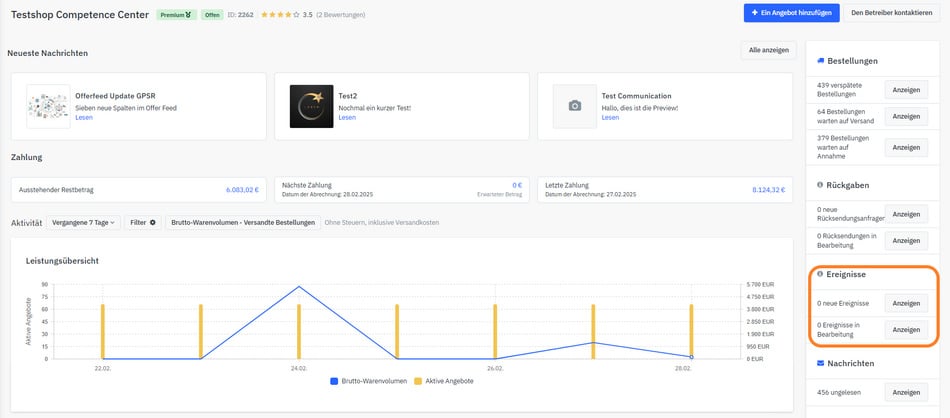Click Lesen under Test2
950x418 pixels.
[347, 118]
